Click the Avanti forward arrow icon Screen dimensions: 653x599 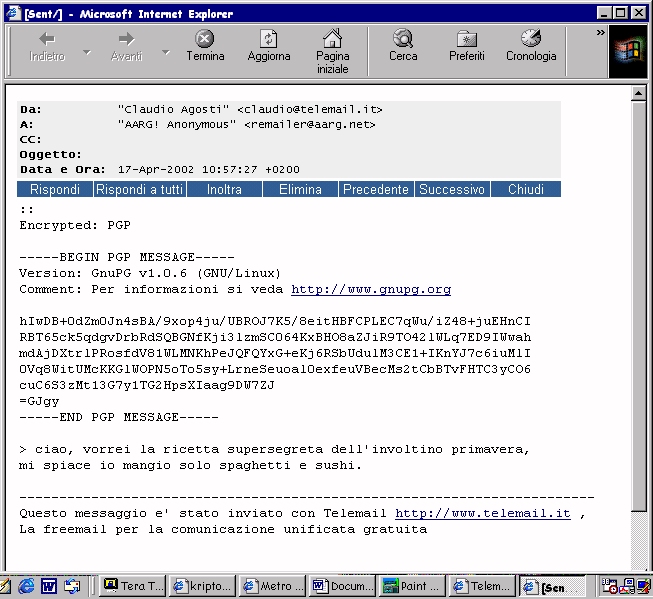126,39
